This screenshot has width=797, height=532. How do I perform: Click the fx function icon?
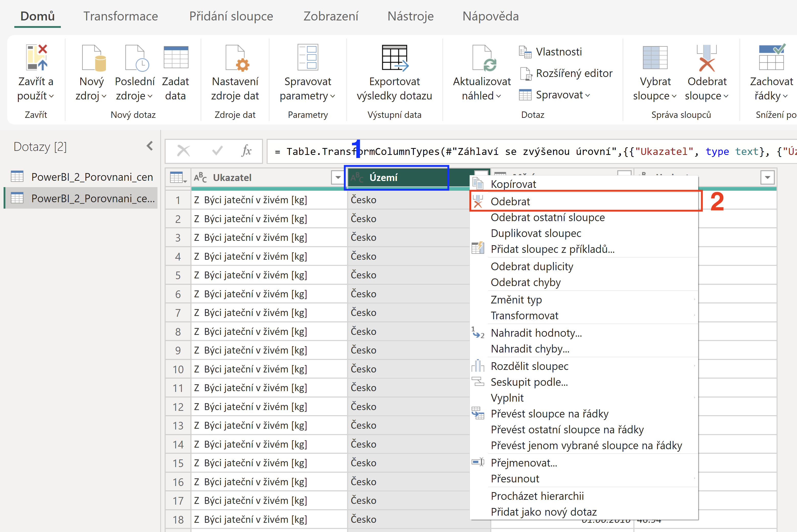[x=246, y=151]
